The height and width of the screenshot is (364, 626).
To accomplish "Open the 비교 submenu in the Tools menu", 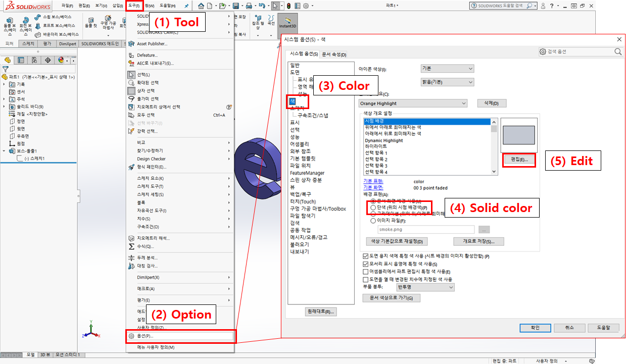I will (180, 142).
